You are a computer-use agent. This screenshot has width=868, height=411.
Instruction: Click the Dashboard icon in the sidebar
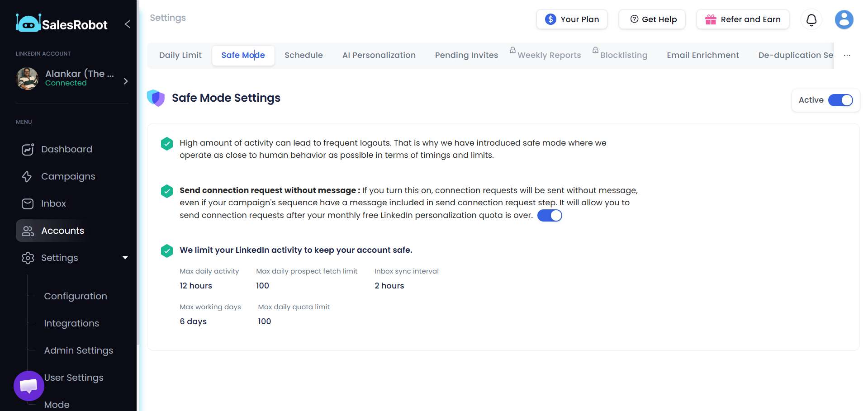[28, 149]
